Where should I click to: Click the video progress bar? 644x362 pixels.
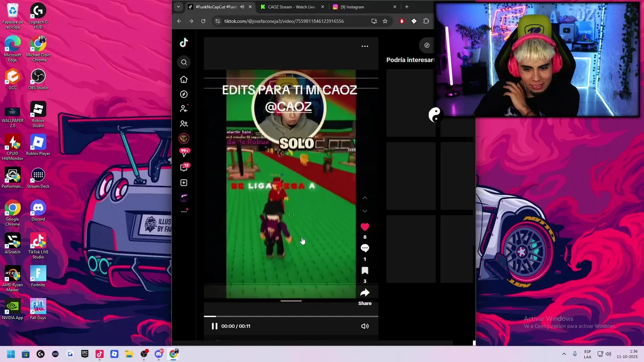pyautogui.click(x=291, y=316)
